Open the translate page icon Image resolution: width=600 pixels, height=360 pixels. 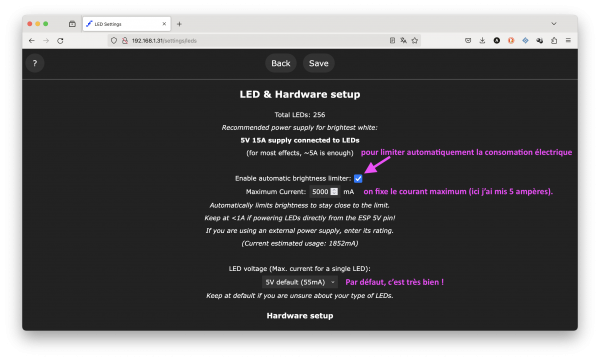[x=403, y=41]
